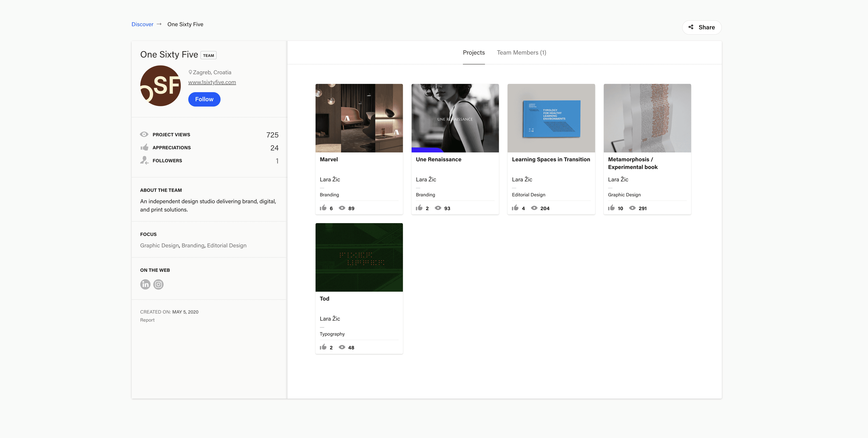Click the thumbs-up icon on Marvel card

(x=323, y=208)
